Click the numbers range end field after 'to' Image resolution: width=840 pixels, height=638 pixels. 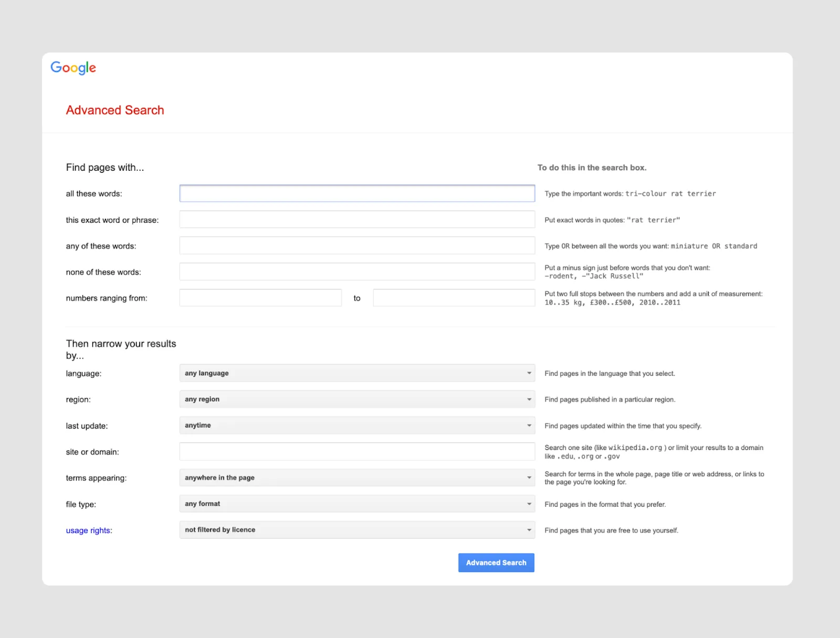[454, 298]
